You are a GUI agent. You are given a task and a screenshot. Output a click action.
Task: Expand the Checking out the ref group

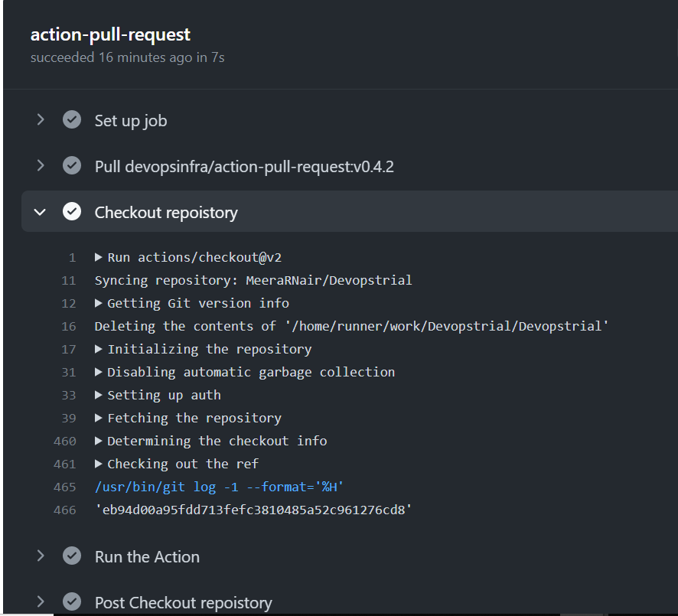click(x=99, y=464)
